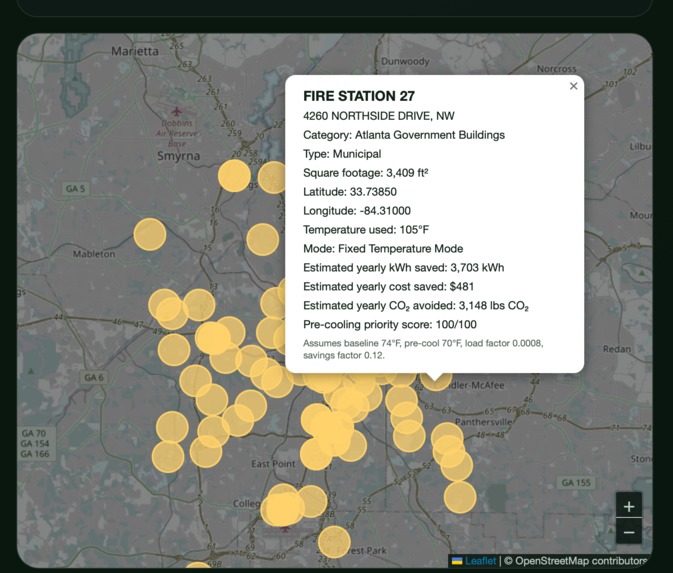673x573 pixels.
Task: Close the Fire Station 27 popup
Action: coord(573,86)
